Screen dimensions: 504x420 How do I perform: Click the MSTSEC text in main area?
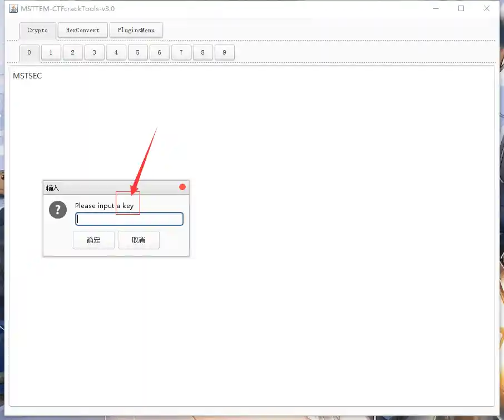tap(27, 76)
